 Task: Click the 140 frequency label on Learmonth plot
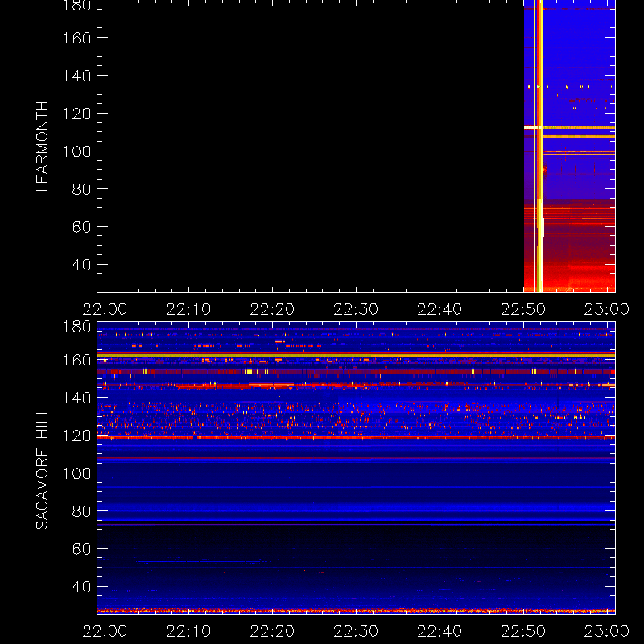[x=76, y=76]
